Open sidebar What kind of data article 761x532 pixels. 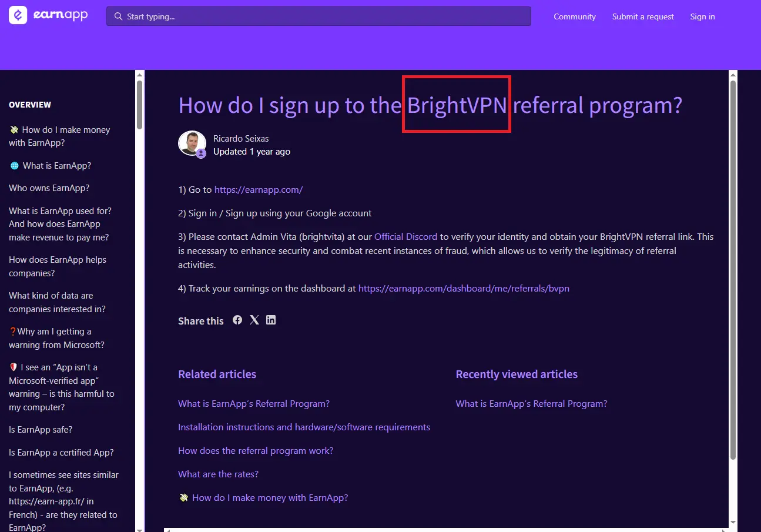pos(57,302)
